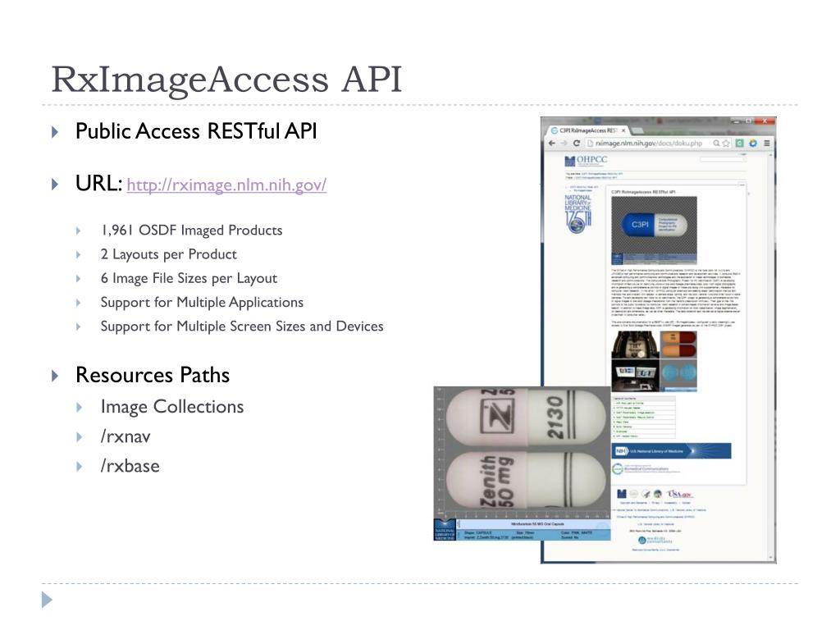Click the green extension icon in browser toolbar
Screen dimensions: 840x630
click(x=740, y=143)
